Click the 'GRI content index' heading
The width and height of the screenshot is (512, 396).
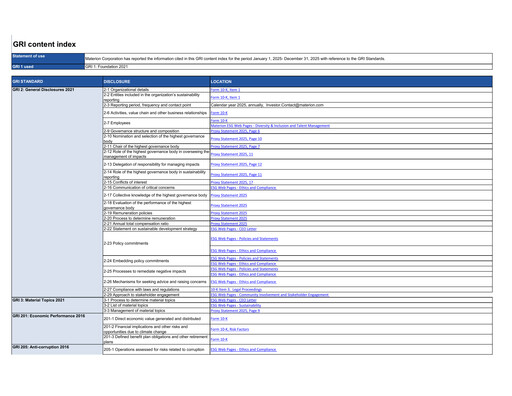[44, 44]
